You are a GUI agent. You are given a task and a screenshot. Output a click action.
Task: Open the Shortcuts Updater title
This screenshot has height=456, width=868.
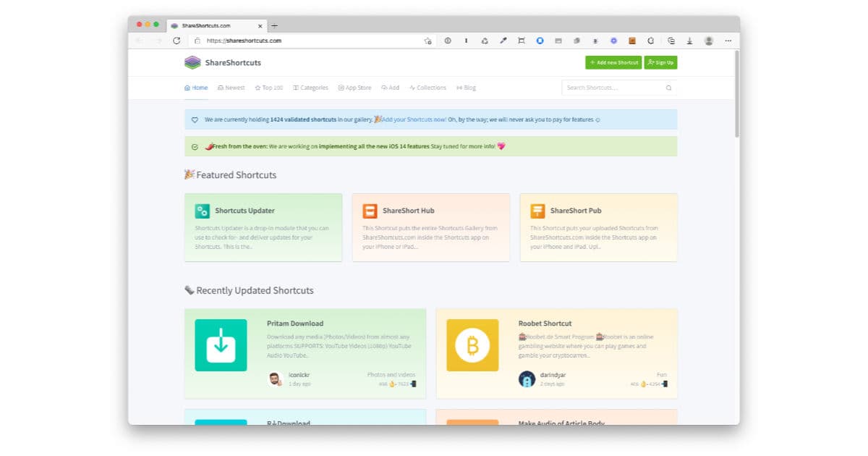pyautogui.click(x=244, y=211)
